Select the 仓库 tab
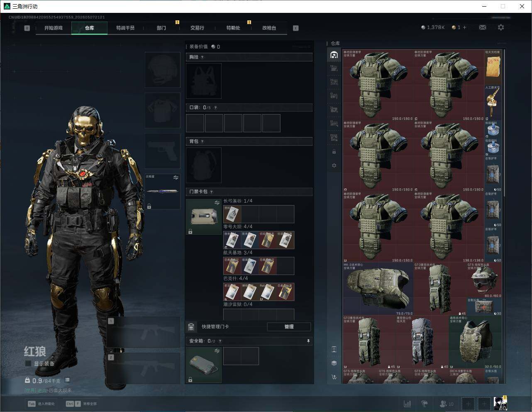This screenshot has height=412, width=532. pyautogui.click(x=89, y=28)
